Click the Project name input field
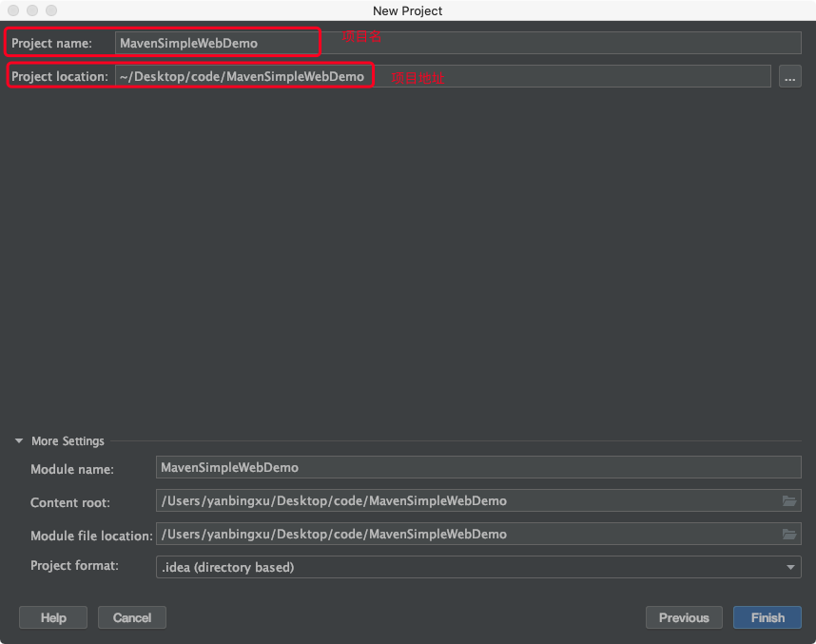Screen dimensions: 816x644 point(458,43)
